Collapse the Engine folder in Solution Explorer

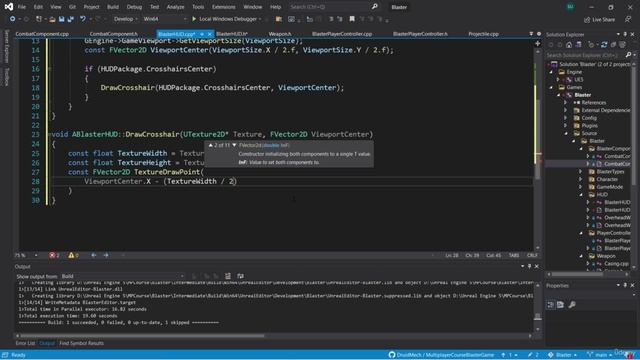point(551,72)
